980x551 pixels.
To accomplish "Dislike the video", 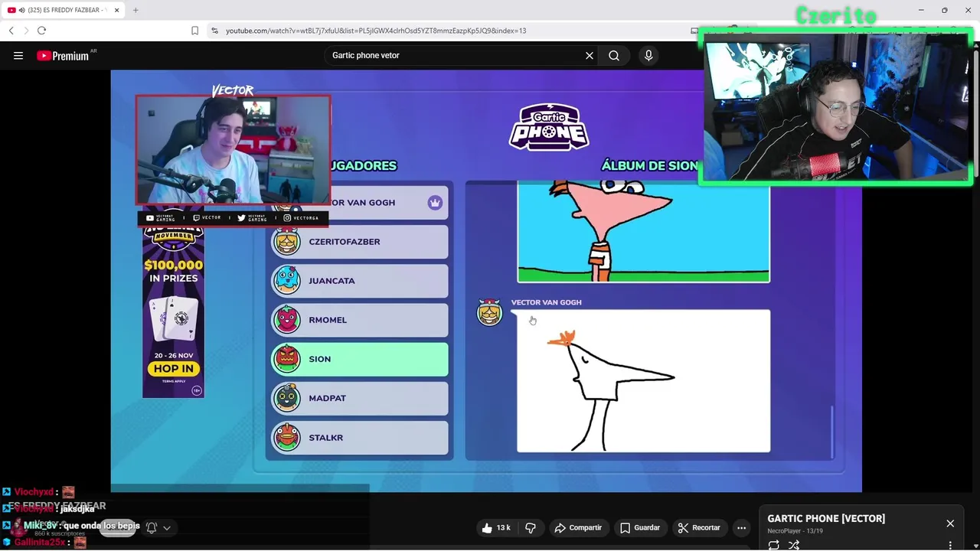I will coord(530,527).
